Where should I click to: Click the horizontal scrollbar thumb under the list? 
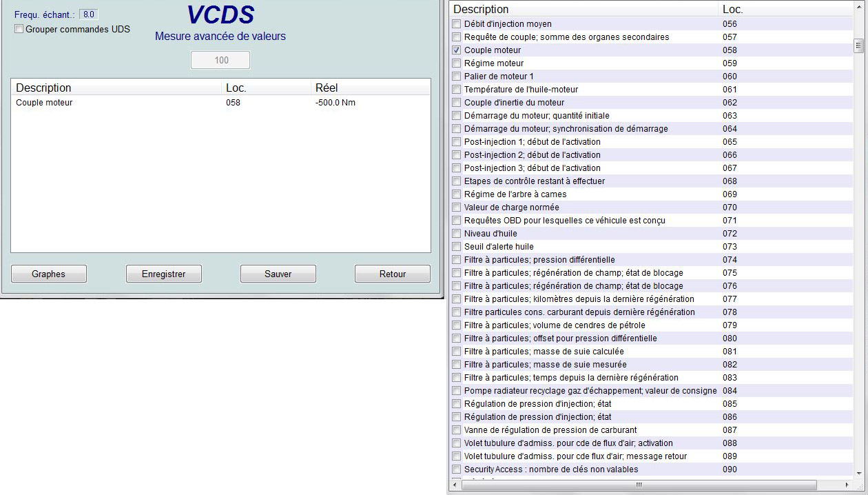(x=639, y=485)
